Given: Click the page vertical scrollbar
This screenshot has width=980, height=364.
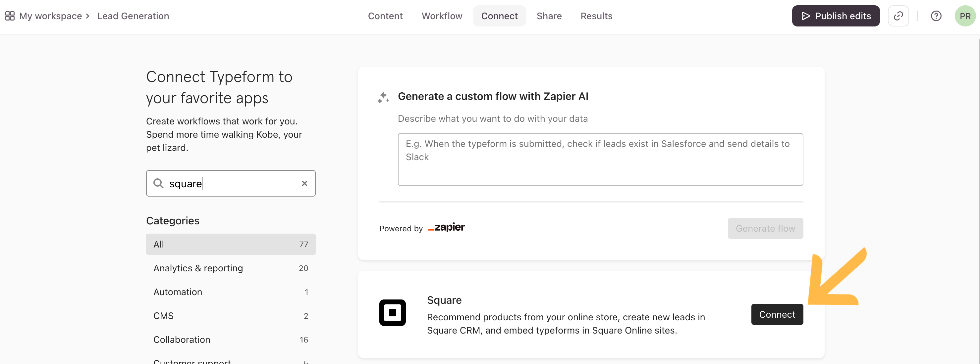Looking at the screenshot, I should (978, 200).
